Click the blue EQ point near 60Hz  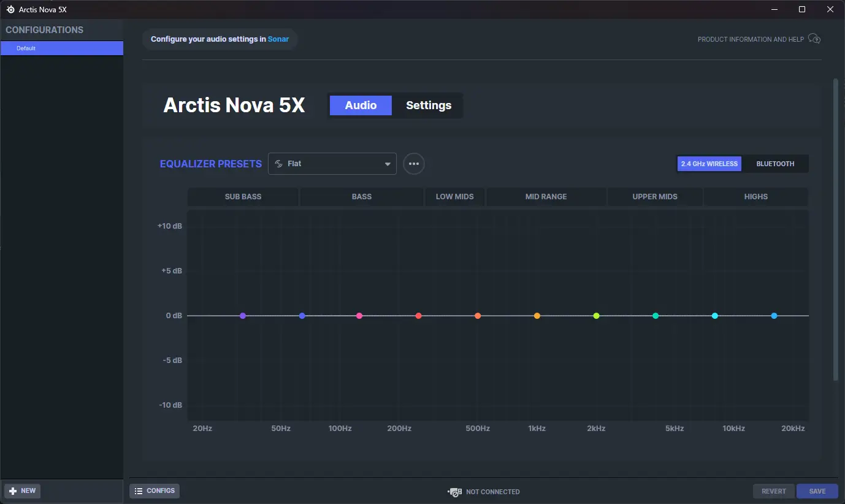pyautogui.click(x=302, y=316)
